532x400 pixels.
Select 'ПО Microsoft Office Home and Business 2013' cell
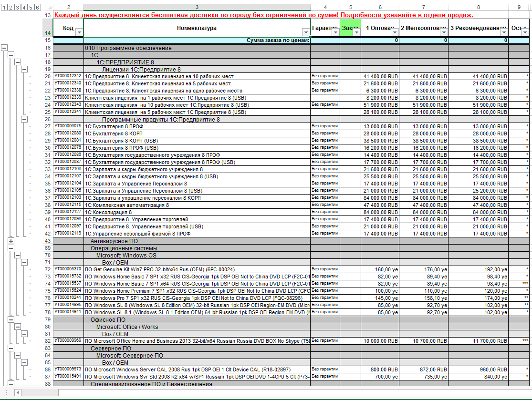[197, 341]
